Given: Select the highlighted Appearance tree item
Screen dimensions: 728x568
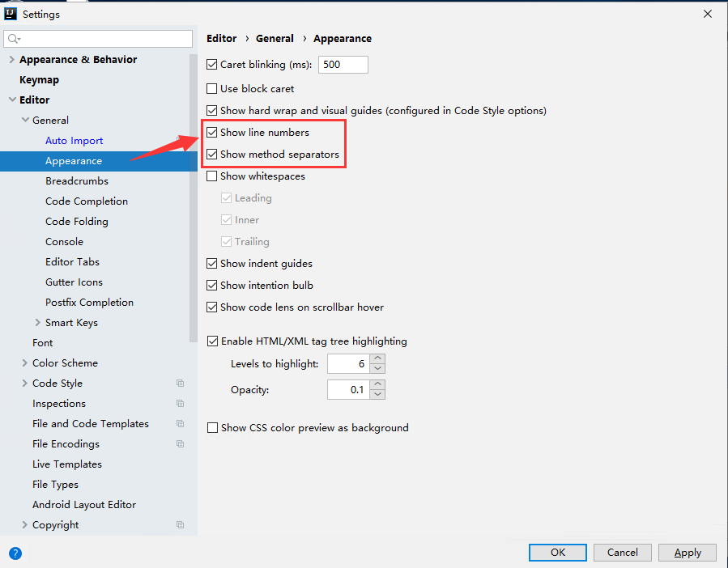Looking at the screenshot, I should click(99, 161).
